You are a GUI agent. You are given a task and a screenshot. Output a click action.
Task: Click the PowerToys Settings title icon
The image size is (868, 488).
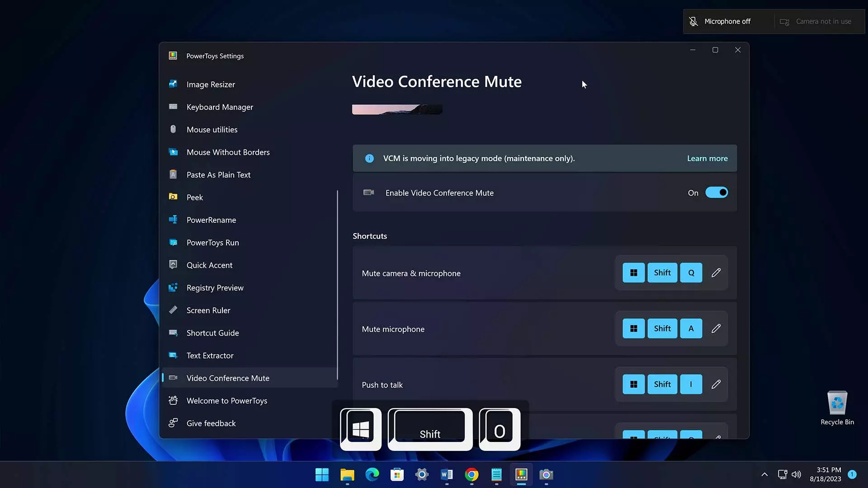[x=173, y=56]
